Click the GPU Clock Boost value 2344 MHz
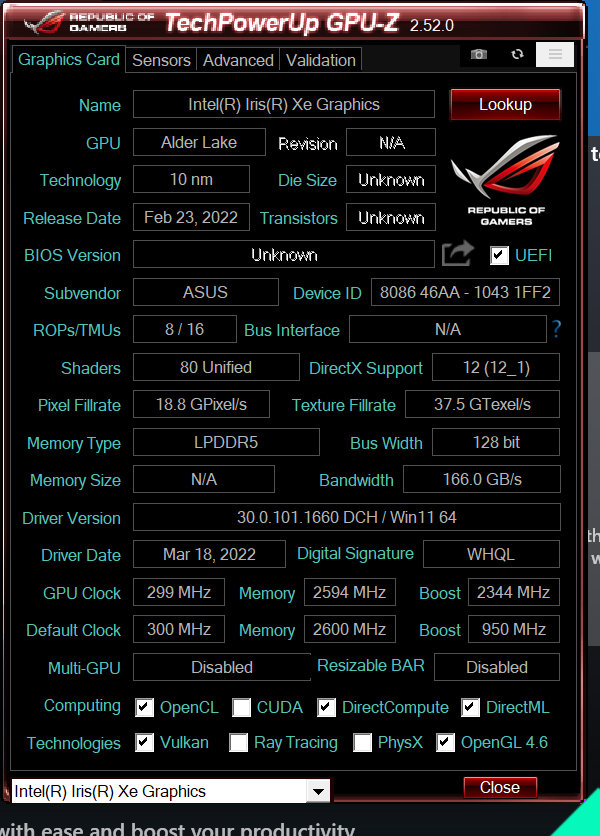The width and height of the screenshot is (600, 836). [514, 592]
